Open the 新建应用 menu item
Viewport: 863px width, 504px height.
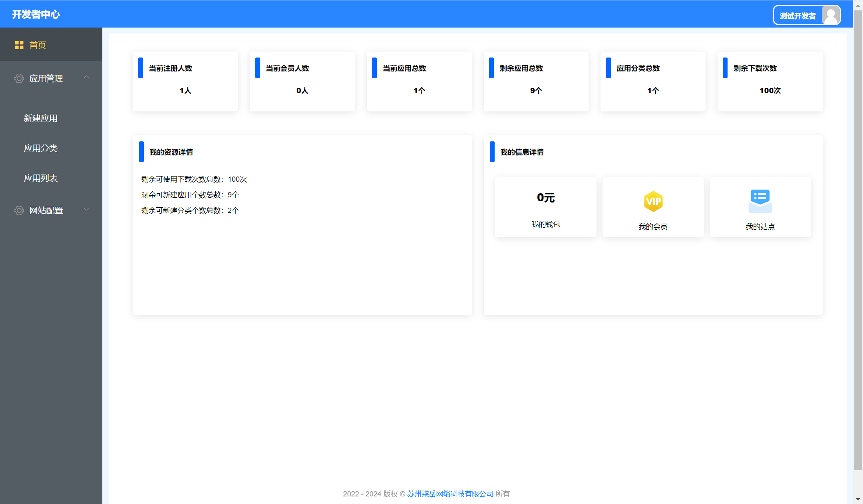pyautogui.click(x=41, y=118)
